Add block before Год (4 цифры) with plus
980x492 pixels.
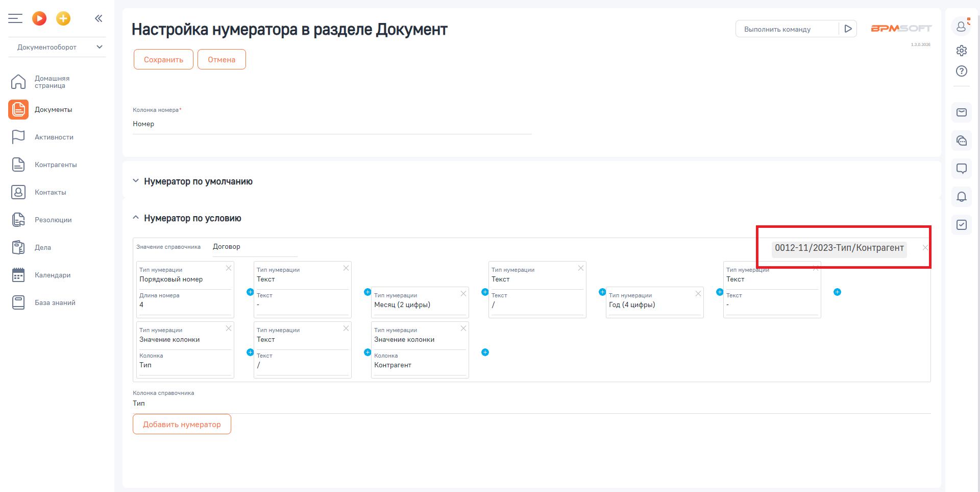(x=602, y=292)
